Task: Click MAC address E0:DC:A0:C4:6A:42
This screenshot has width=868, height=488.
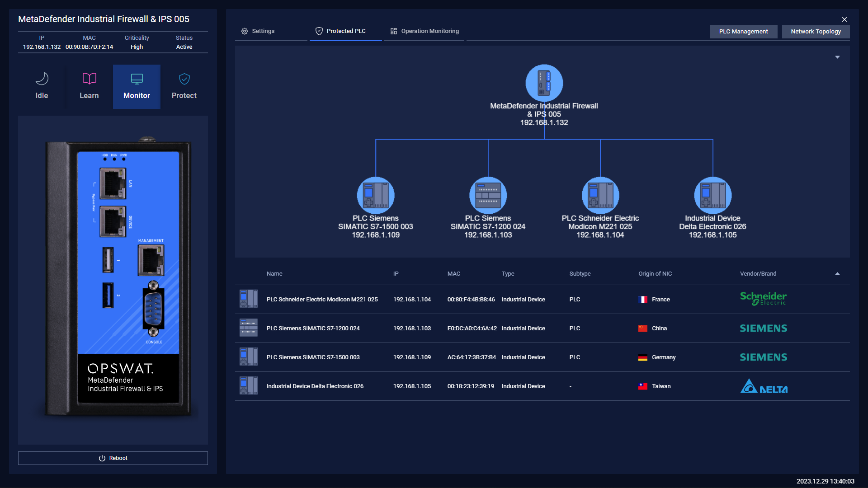Action: (x=472, y=328)
